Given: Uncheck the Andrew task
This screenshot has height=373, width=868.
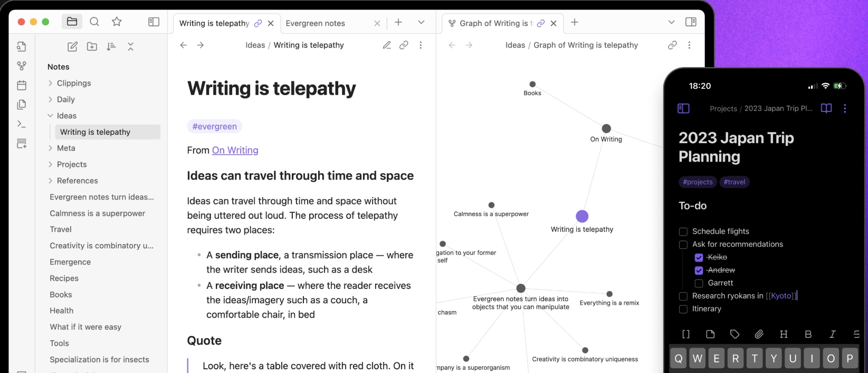Looking at the screenshot, I should pos(699,271).
